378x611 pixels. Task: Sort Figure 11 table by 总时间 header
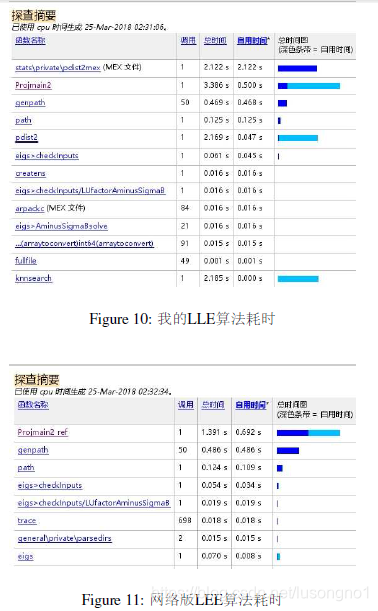click(x=213, y=405)
